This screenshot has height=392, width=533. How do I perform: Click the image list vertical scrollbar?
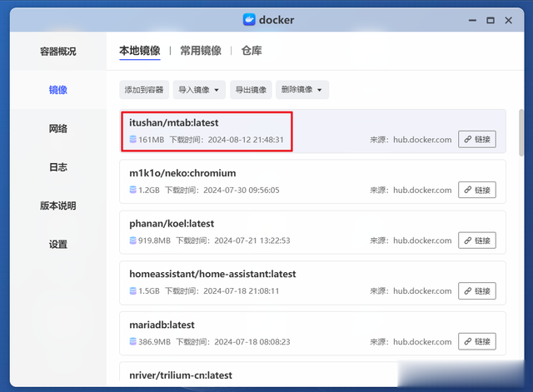pyautogui.click(x=521, y=132)
